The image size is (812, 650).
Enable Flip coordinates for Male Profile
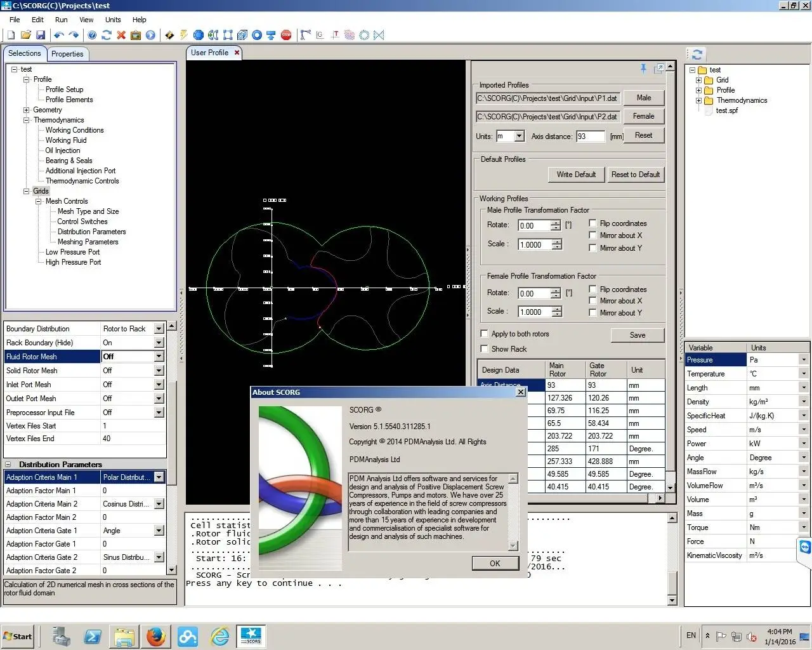tap(593, 223)
